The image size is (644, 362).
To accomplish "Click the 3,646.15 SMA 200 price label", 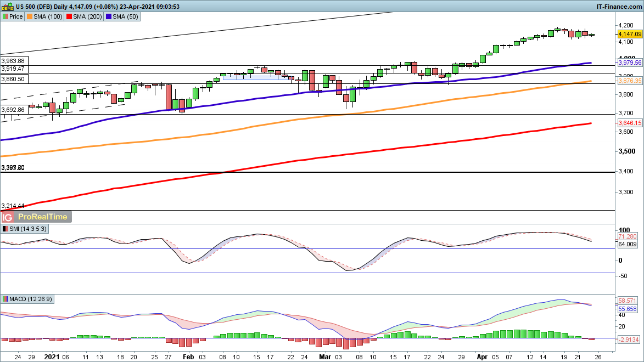I will (x=629, y=123).
